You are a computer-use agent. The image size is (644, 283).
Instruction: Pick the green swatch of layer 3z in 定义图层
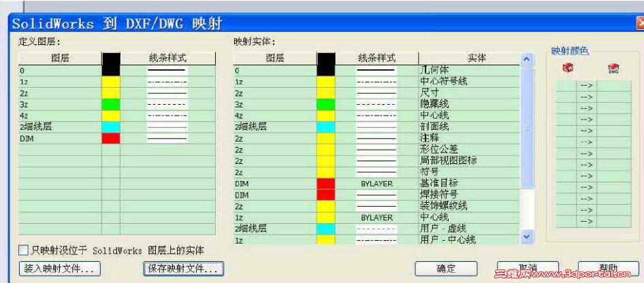(111, 105)
